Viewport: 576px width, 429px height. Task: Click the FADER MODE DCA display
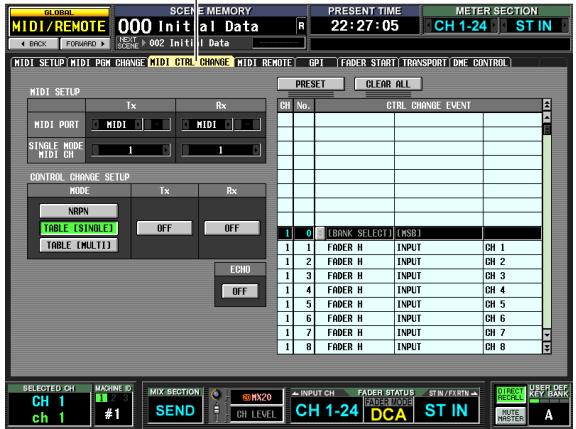pyautogui.click(x=389, y=414)
